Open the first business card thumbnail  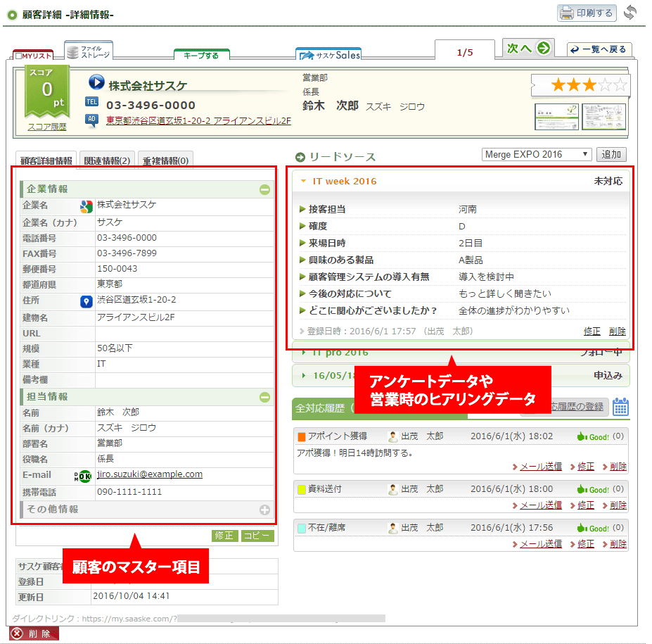[x=556, y=117]
